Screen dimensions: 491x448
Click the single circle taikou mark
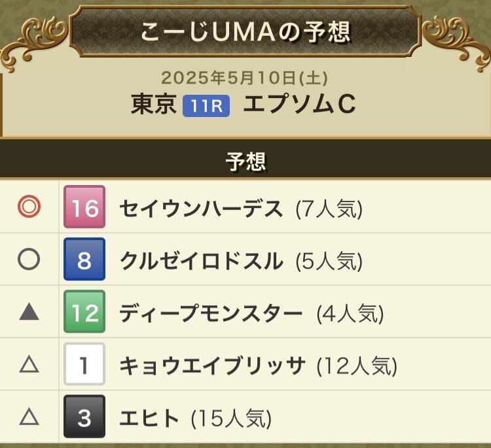(29, 259)
